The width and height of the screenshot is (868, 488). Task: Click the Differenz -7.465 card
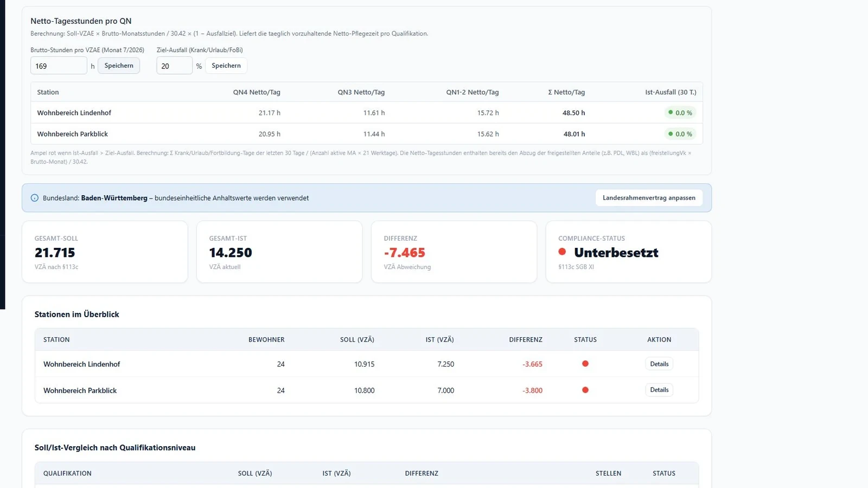[x=454, y=252]
